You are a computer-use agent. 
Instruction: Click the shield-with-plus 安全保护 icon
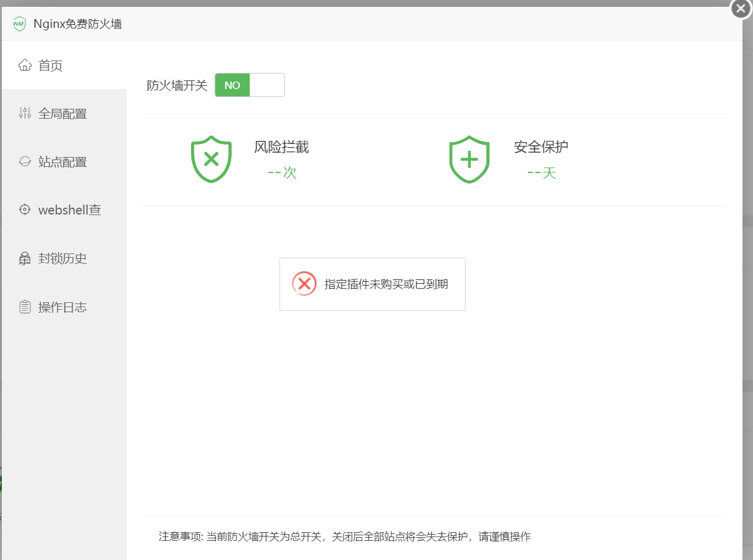(x=469, y=159)
